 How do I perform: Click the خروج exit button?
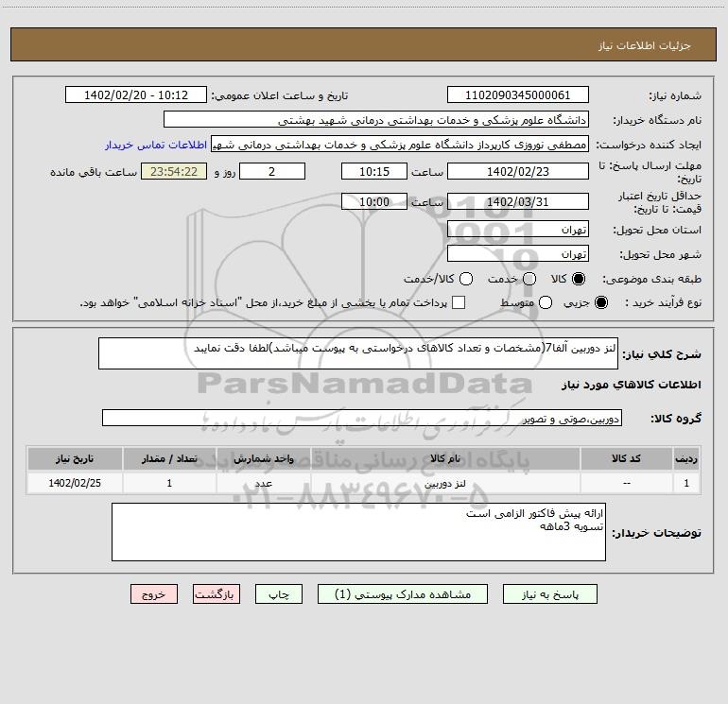coord(154,594)
